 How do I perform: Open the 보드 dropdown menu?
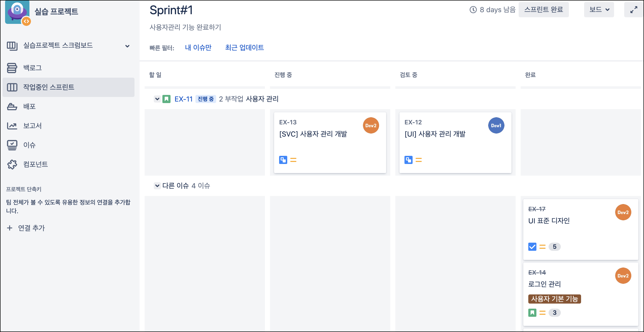click(x=599, y=10)
